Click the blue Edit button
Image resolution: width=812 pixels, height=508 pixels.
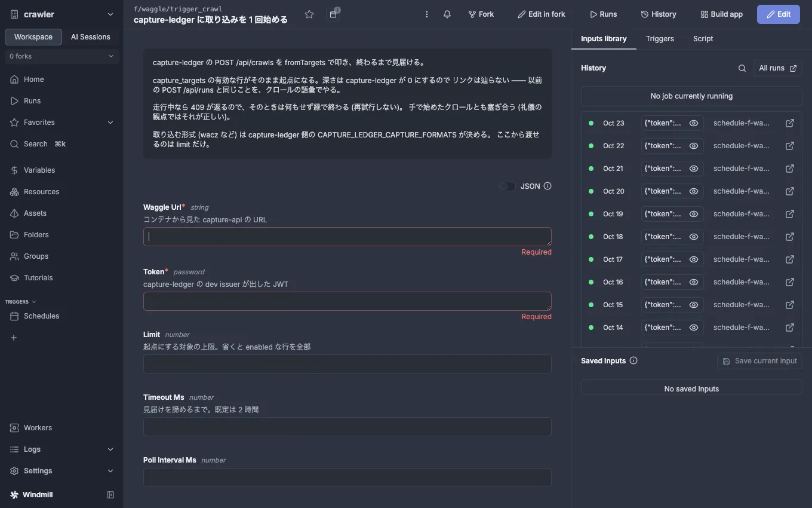coord(779,14)
